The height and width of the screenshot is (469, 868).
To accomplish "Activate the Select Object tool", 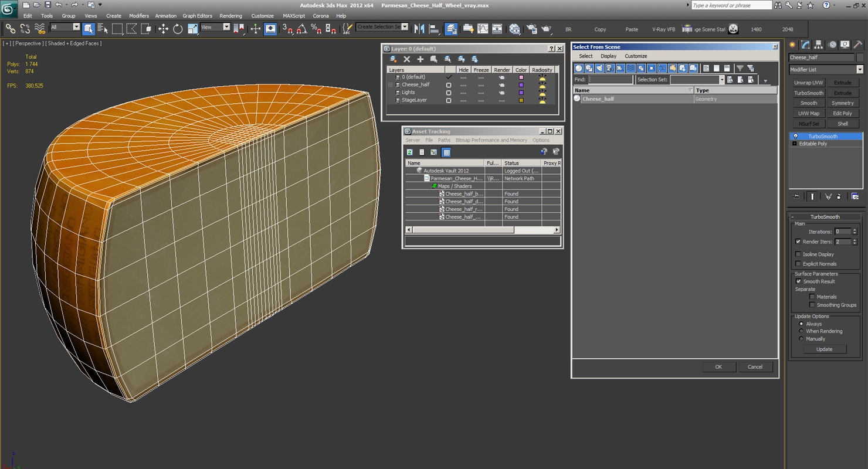I will click(89, 28).
